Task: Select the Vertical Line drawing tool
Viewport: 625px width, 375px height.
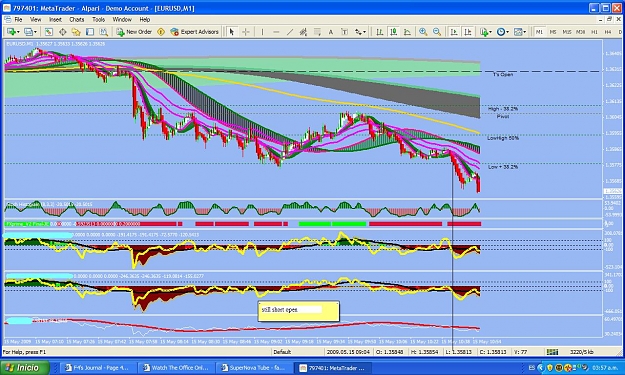Action: point(262,32)
